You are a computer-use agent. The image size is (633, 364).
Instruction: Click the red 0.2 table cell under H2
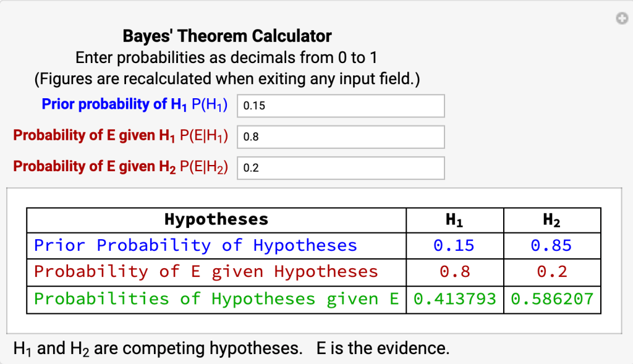(551, 272)
